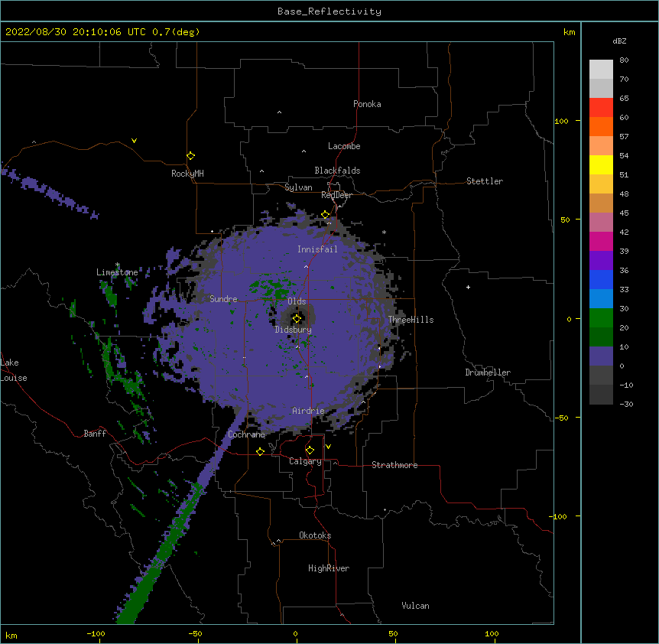Click the Limestone label

click(x=117, y=272)
